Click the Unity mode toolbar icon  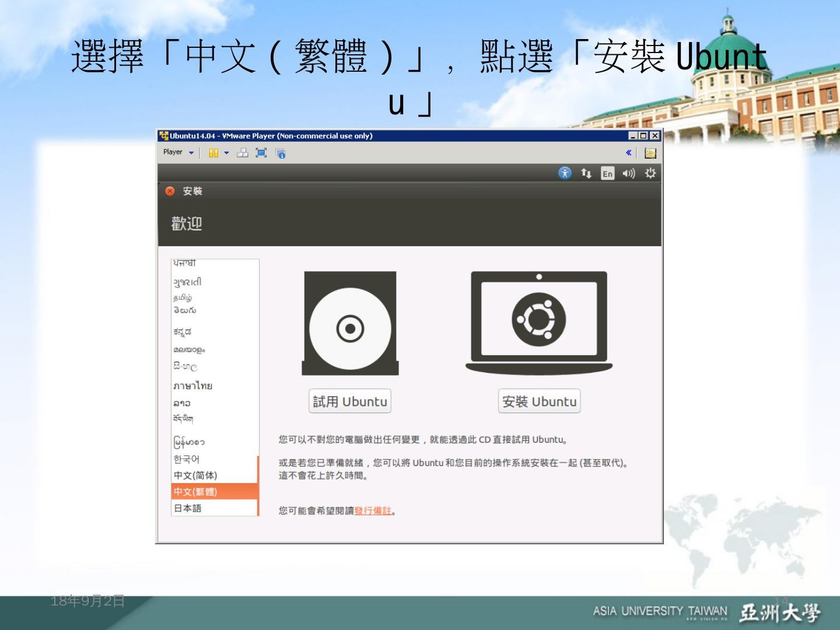(281, 153)
